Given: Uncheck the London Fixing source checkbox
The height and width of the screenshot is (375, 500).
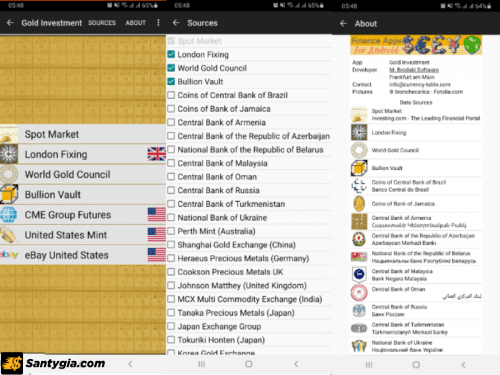Looking at the screenshot, I should click(171, 54).
